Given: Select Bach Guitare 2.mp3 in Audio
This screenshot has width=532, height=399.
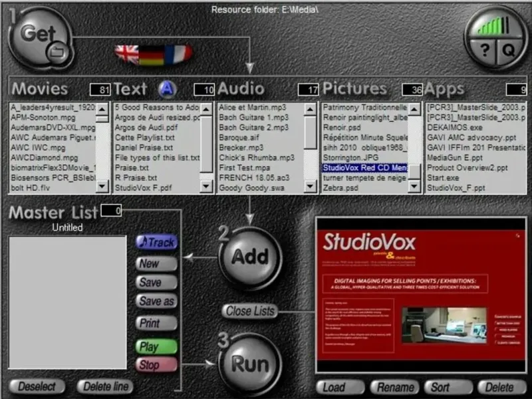Looking at the screenshot, I should pyautogui.click(x=254, y=128).
